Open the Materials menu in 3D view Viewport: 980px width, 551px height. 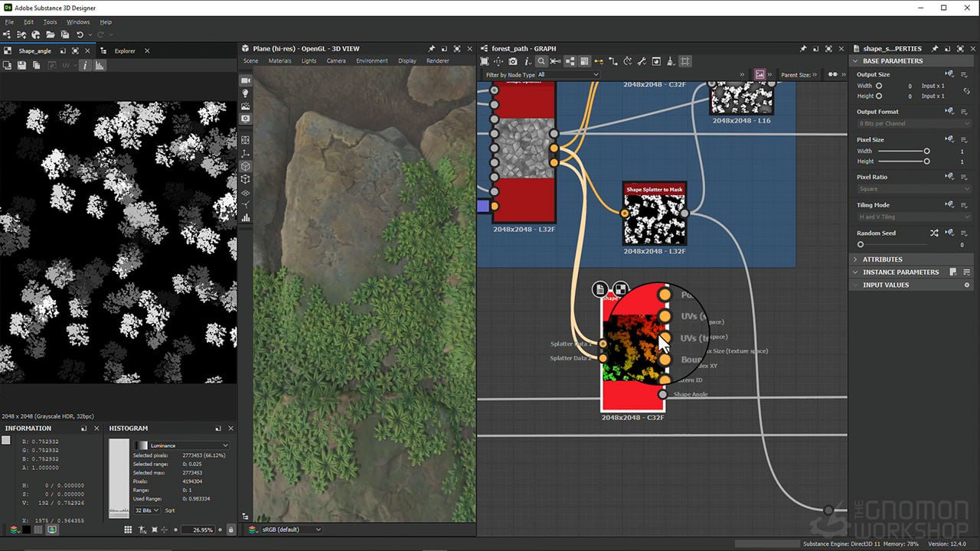(279, 60)
